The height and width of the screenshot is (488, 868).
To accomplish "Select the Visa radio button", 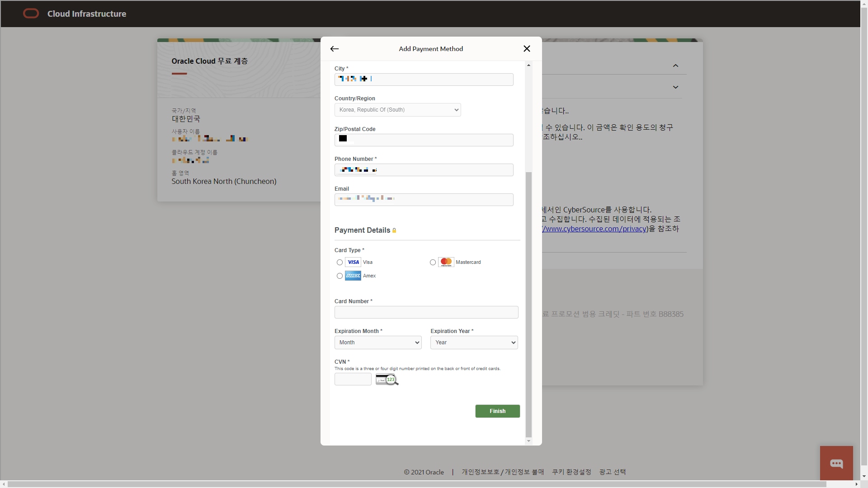I will (x=340, y=263).
